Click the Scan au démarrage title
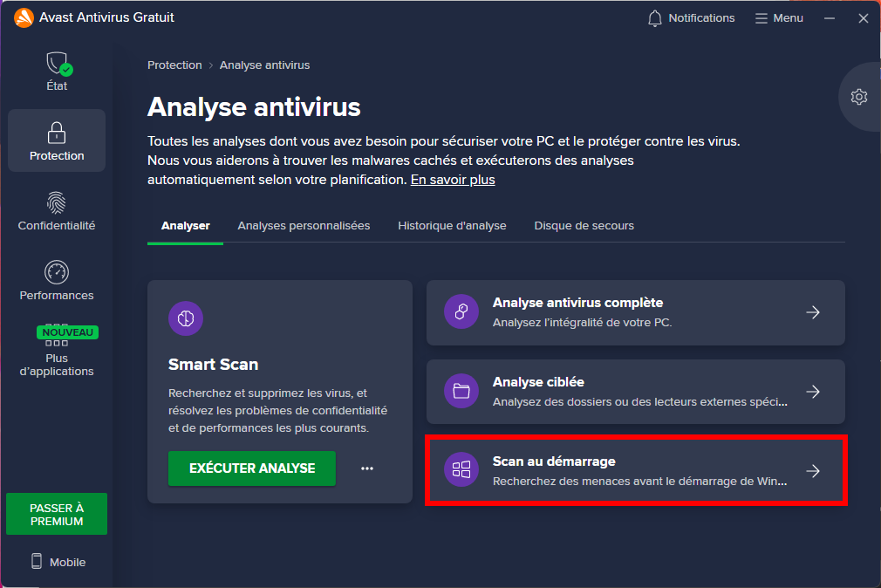 554,461
